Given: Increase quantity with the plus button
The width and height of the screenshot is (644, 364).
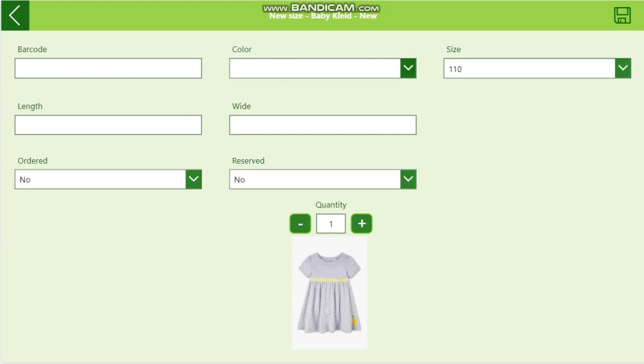Looking at the screenshot, I should (x=361, y=224).
